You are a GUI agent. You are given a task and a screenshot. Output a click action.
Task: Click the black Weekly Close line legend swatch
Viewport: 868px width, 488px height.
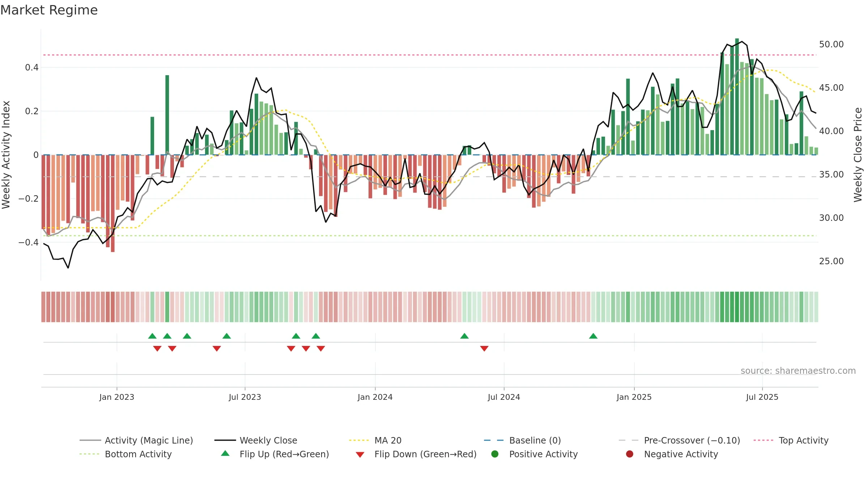pyautogui.click(x=225, y=440)
